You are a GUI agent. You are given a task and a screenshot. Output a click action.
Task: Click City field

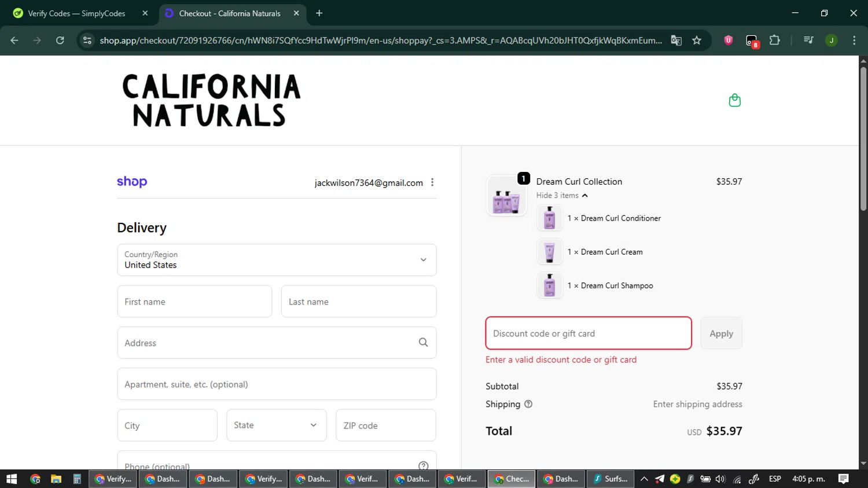tap(167, 425)
